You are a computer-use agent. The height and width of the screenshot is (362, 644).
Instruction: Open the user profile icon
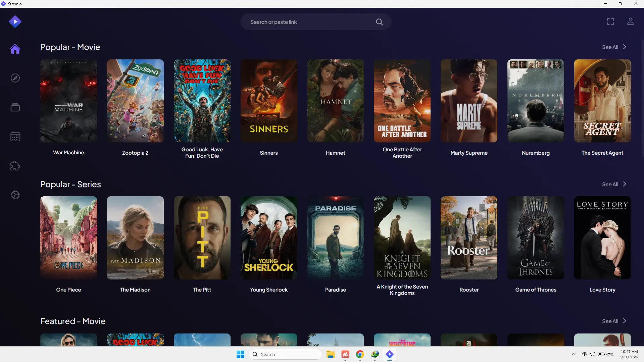point(631,22)
